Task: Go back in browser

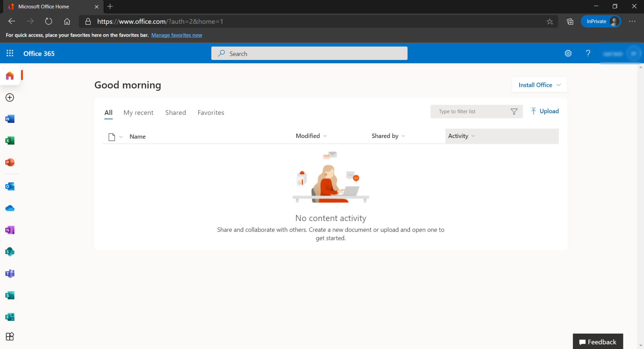Action: (x=12, y=22)
